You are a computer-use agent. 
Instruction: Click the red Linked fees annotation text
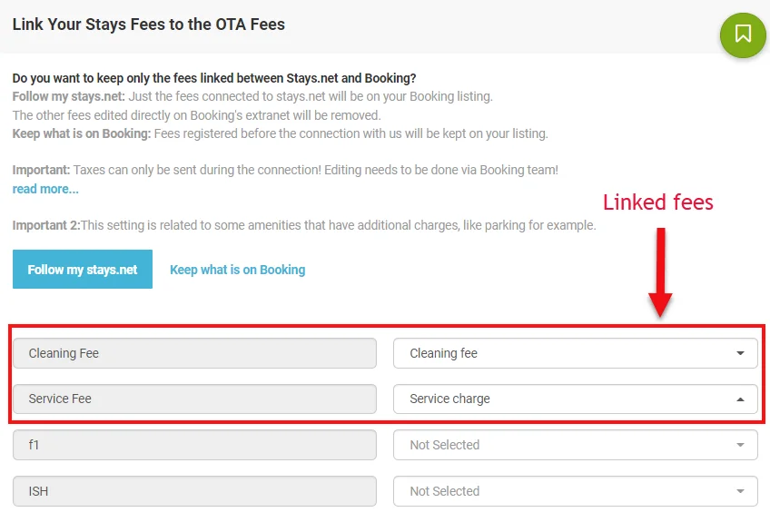tap(657, 202)
